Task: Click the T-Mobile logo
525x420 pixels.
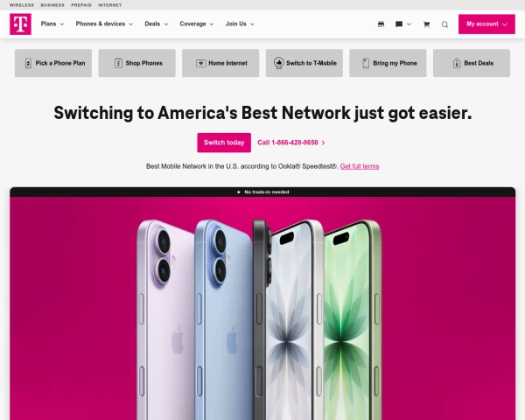Action: [20, 24]
